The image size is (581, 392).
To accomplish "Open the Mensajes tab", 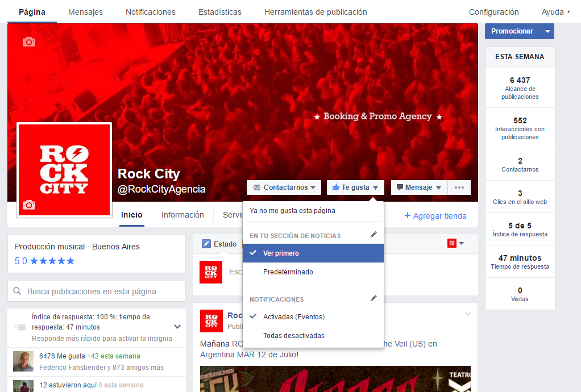I will click(x=85, y=12).
